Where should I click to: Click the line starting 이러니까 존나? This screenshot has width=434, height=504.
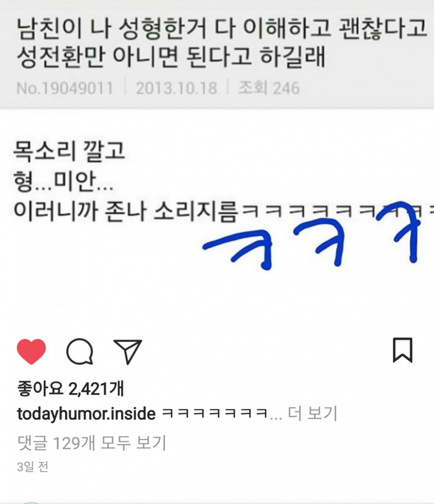(x=223, y=211)
